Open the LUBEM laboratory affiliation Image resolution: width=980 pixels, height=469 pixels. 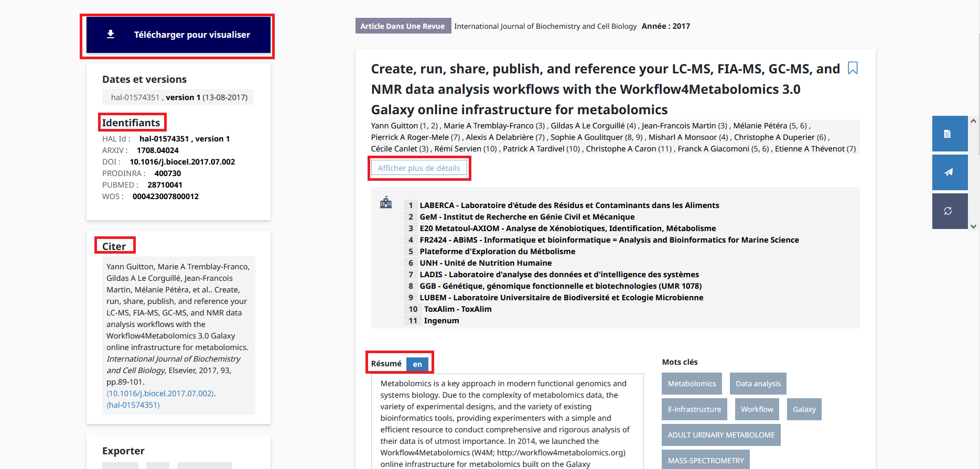562,298
